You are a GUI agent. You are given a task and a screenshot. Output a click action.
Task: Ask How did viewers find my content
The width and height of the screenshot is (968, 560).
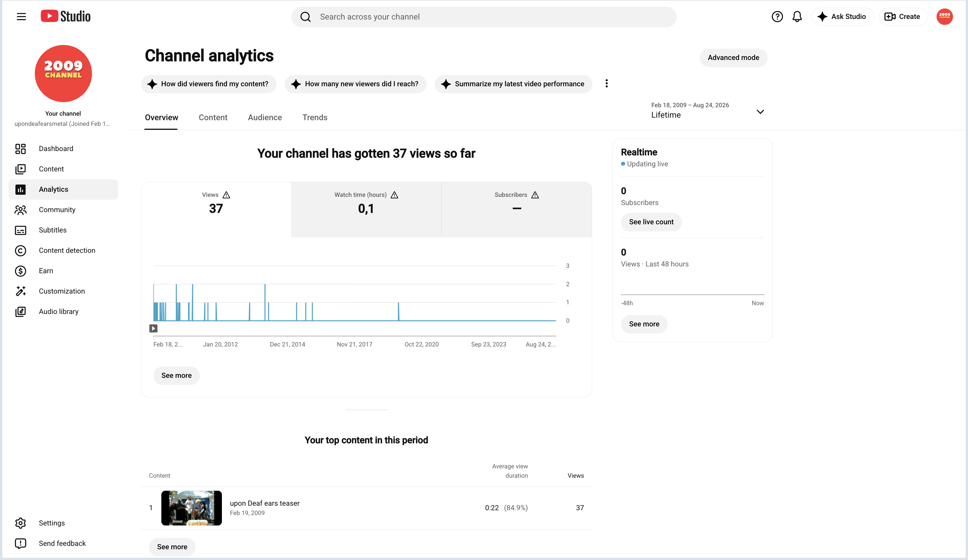[x=209, y=84]
